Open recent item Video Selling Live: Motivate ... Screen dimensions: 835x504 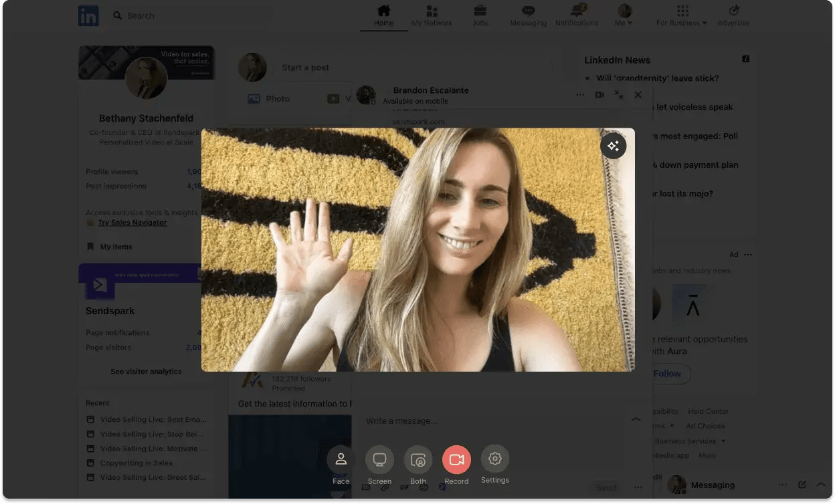tap(153, 449)
